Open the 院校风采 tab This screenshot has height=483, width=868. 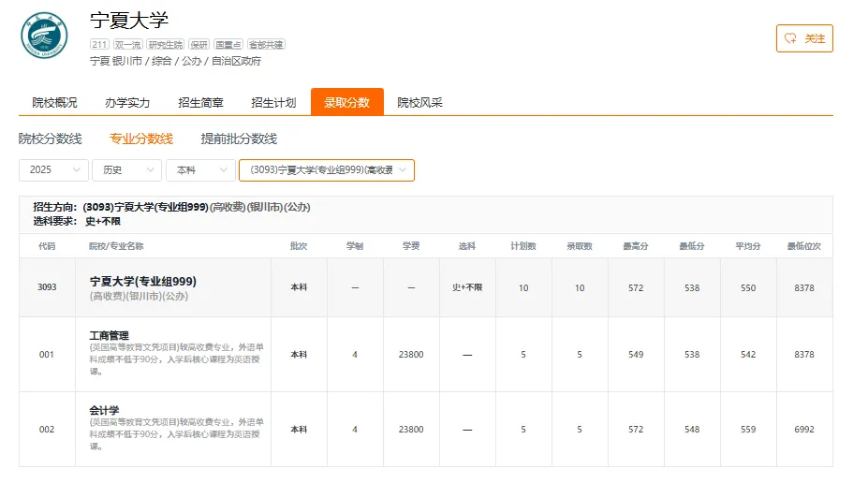click(419, 102)
